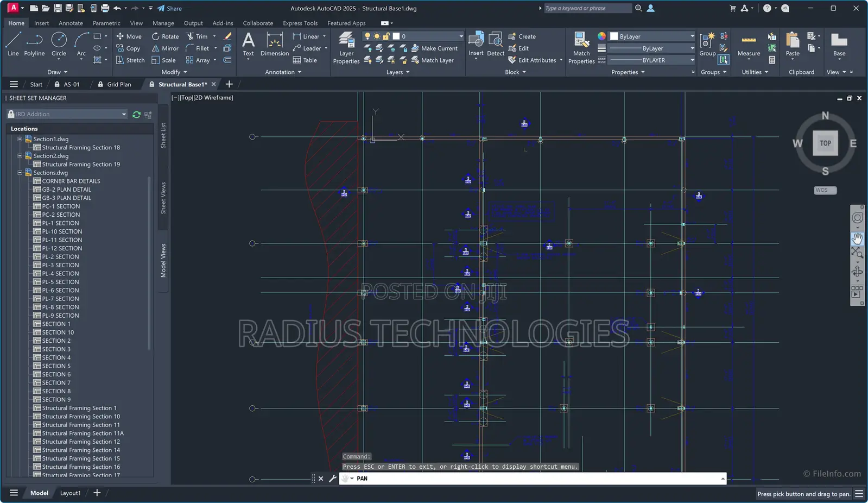Open the layer name dropdown showing 0

pos(461,36)
